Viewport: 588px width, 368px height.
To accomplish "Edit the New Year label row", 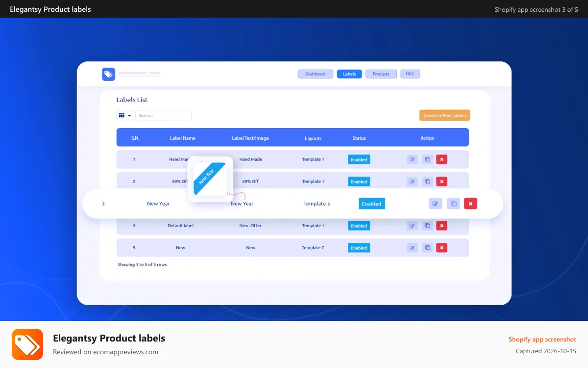I will click(435, 204).
